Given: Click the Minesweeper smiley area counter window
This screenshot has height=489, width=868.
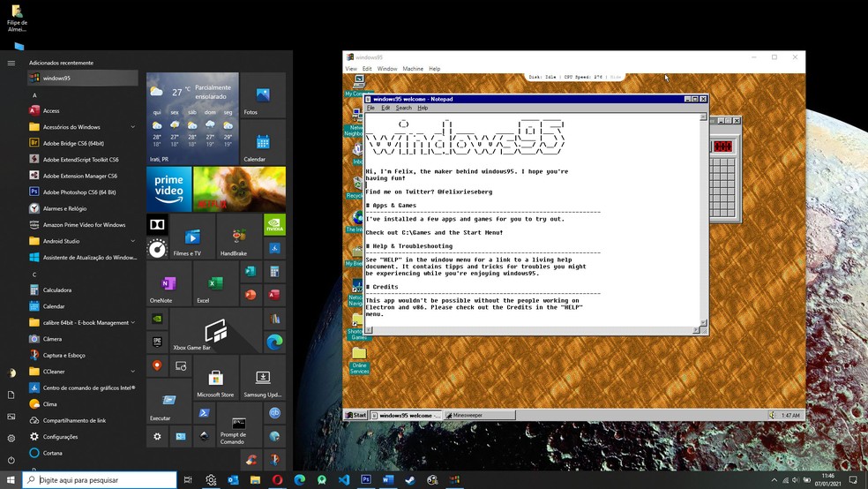Looking at the screenshot, I should 722,147.
